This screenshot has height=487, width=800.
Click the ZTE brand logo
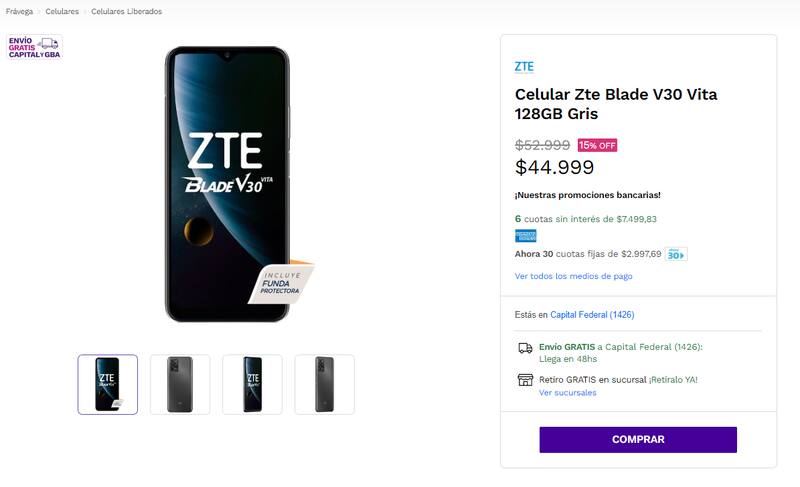pos(524,67)
